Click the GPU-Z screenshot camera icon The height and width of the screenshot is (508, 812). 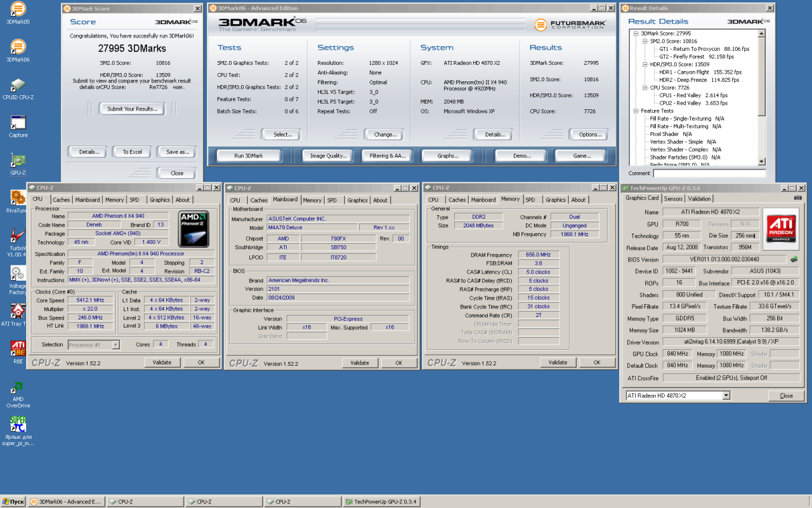[797, 198]
